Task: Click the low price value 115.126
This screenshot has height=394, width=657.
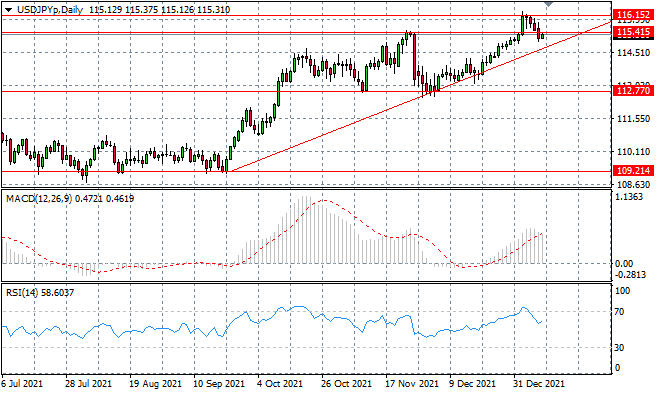Action: tap(177, 10)
